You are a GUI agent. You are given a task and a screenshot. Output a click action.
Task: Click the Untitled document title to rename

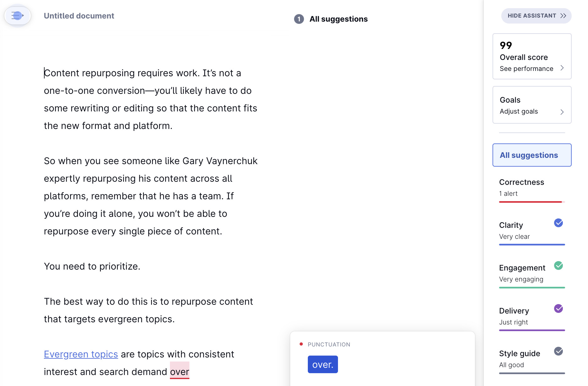click(x=79, y=15)
